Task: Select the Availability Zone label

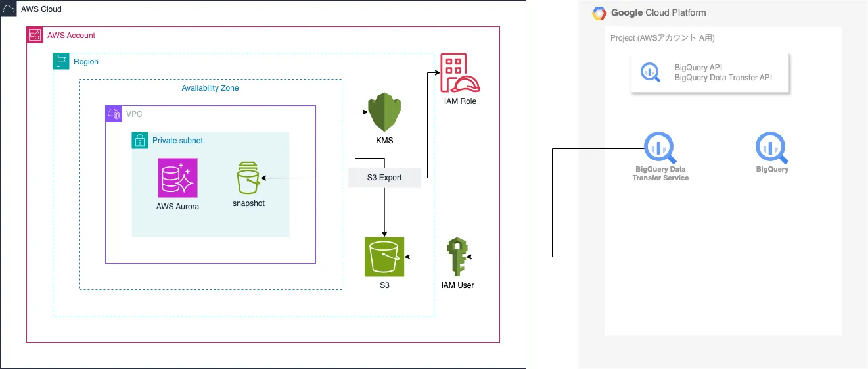Action: 210,88
